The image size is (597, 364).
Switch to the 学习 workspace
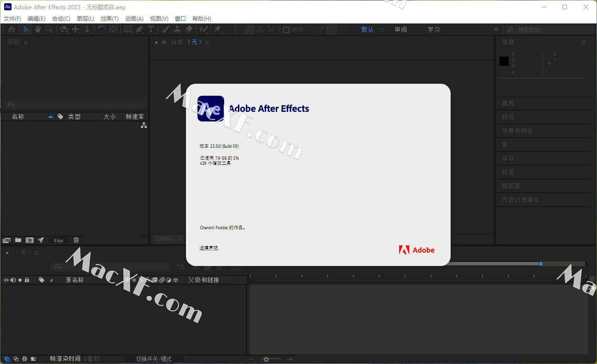(x=434, y=29)
